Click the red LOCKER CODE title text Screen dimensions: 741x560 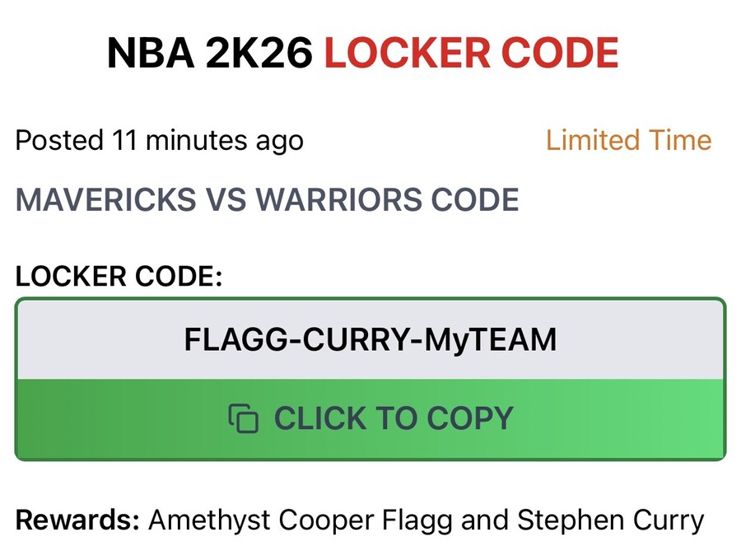click(471, 54)
